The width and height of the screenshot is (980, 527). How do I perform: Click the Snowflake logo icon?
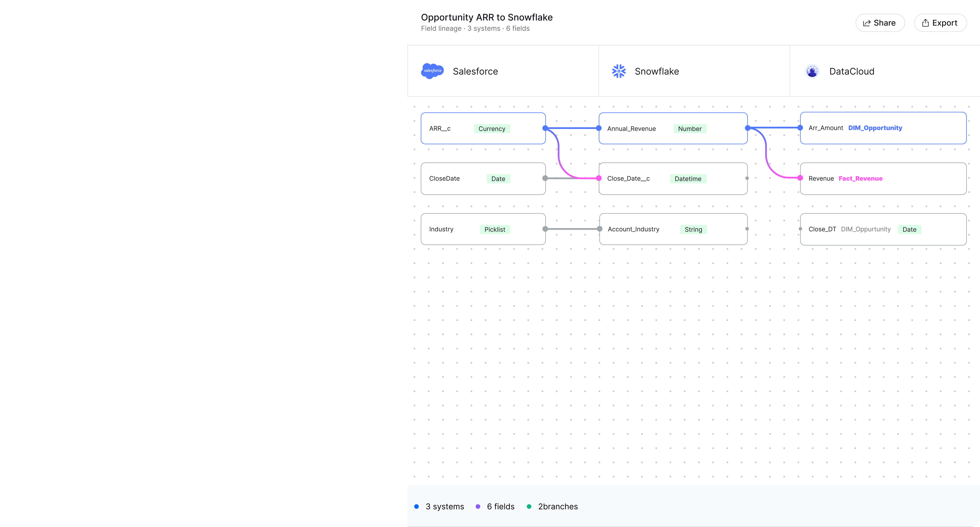tap(619, 71)
